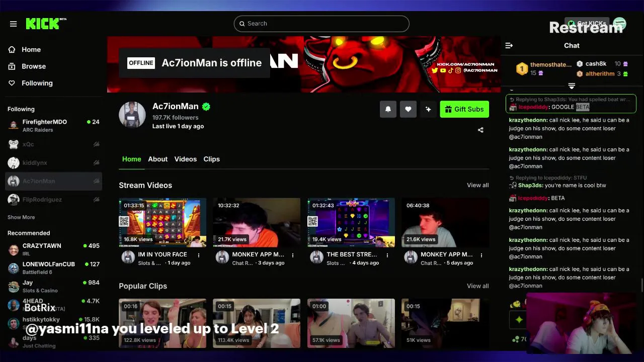Switch to the About tab
The height and width of the screenshot is (362, 644).
click(x=157, y=159)
